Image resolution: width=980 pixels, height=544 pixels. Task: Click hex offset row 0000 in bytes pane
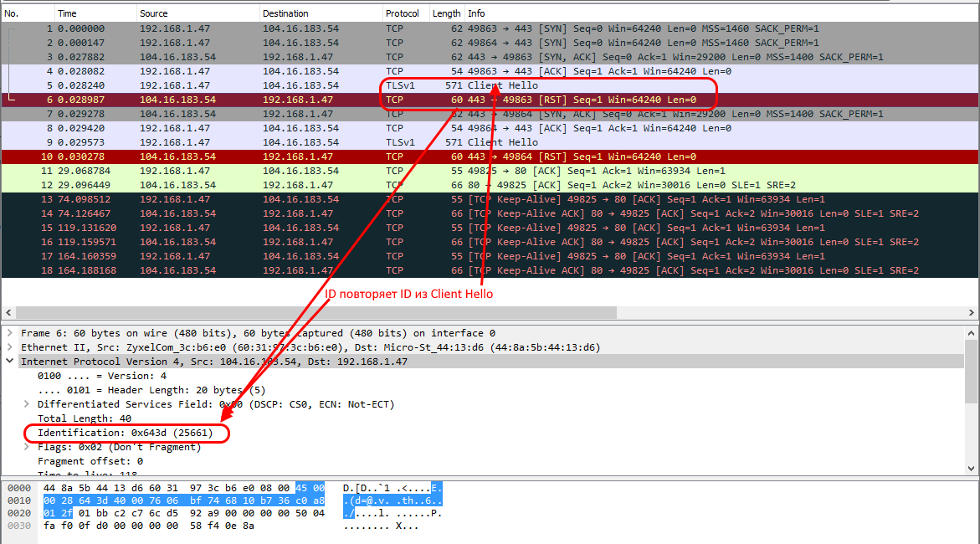pos(18,489)
